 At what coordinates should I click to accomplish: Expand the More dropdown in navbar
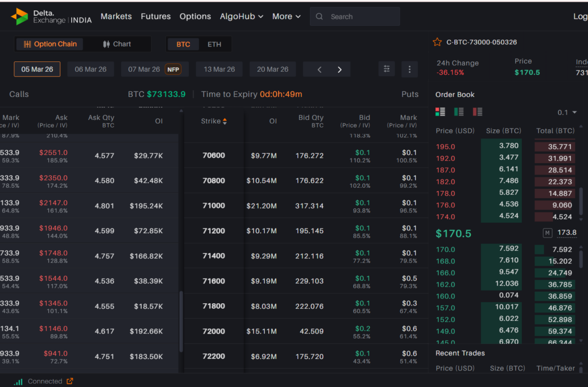(286, 17)
